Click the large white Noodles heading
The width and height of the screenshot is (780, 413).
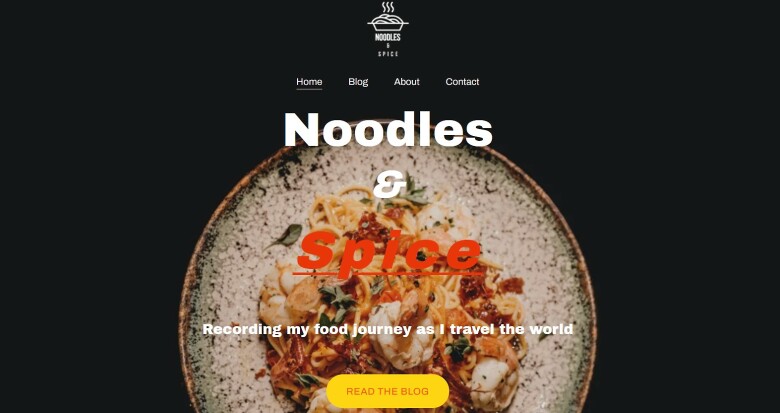[388, 129]
